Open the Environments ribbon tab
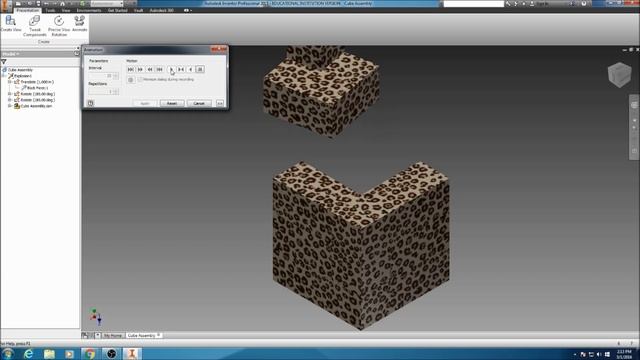This screenshot has width=640, height=360. tap(89, 10)
